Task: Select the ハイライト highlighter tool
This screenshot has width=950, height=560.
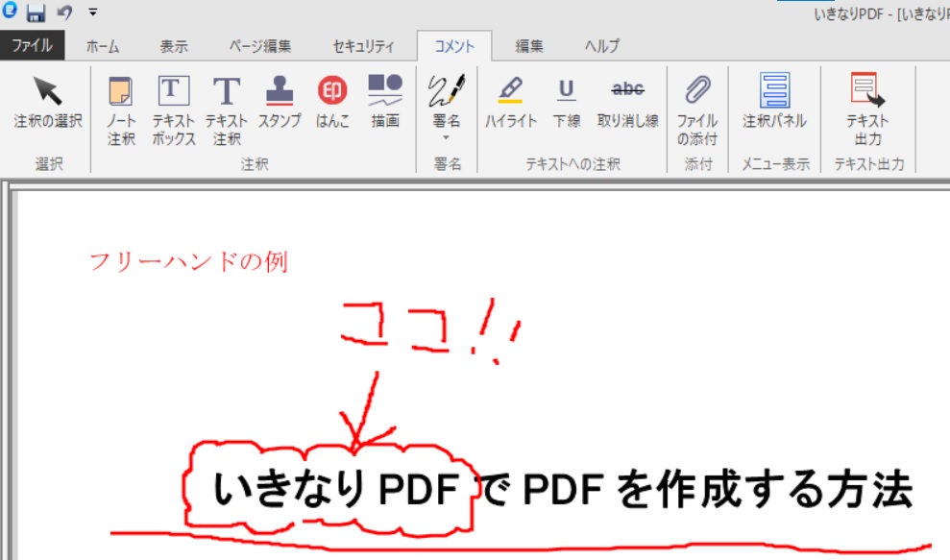Action: pos(511,101)
